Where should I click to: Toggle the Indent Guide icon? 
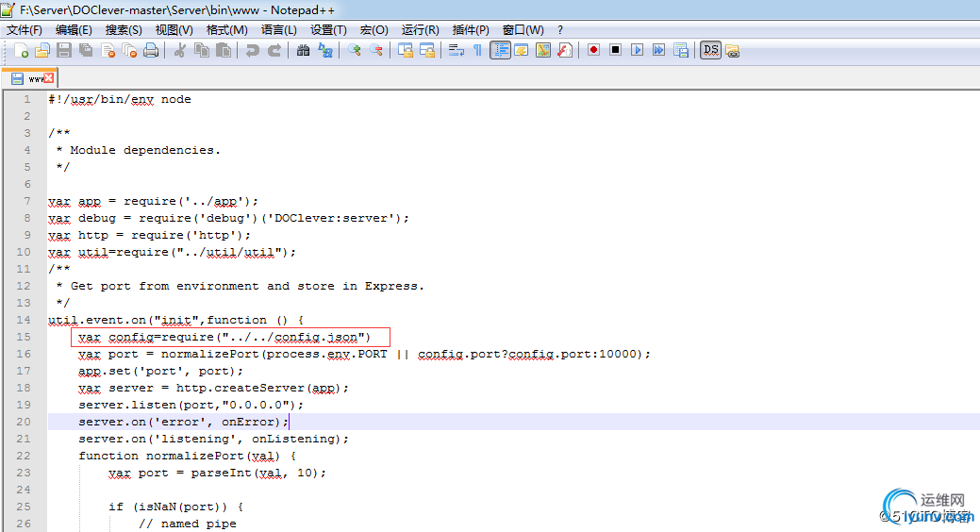pyautogui.click(x=500, y=51)
